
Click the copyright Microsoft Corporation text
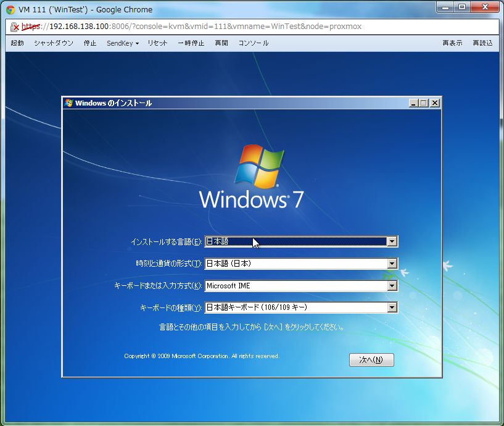pyautogui.click(x=202, y=356)
